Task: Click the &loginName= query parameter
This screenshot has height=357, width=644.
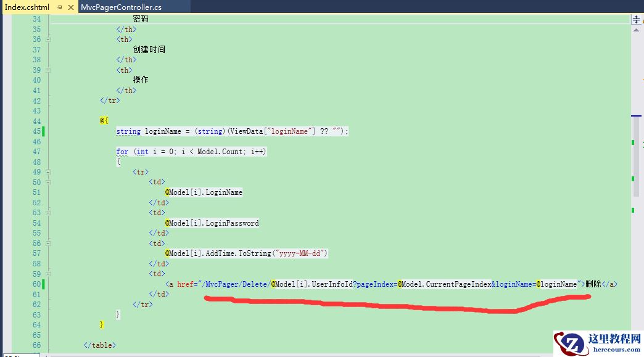Action: coord(514,284)
